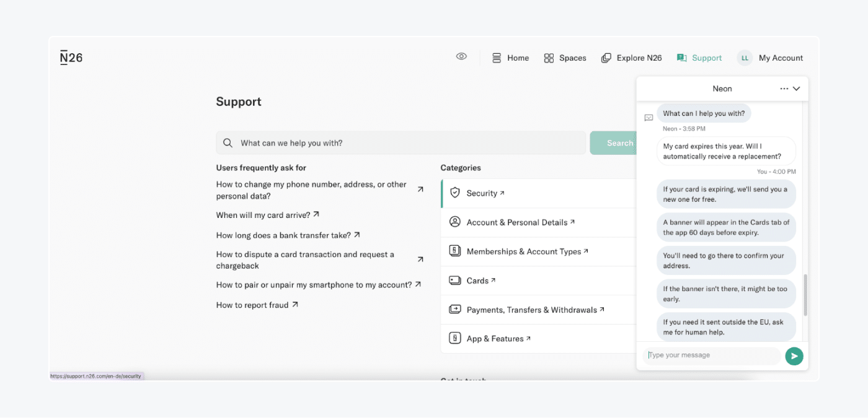Open the chat three-dots options menu
Viewport: 868px width, 418px height.
pos(784,89)
